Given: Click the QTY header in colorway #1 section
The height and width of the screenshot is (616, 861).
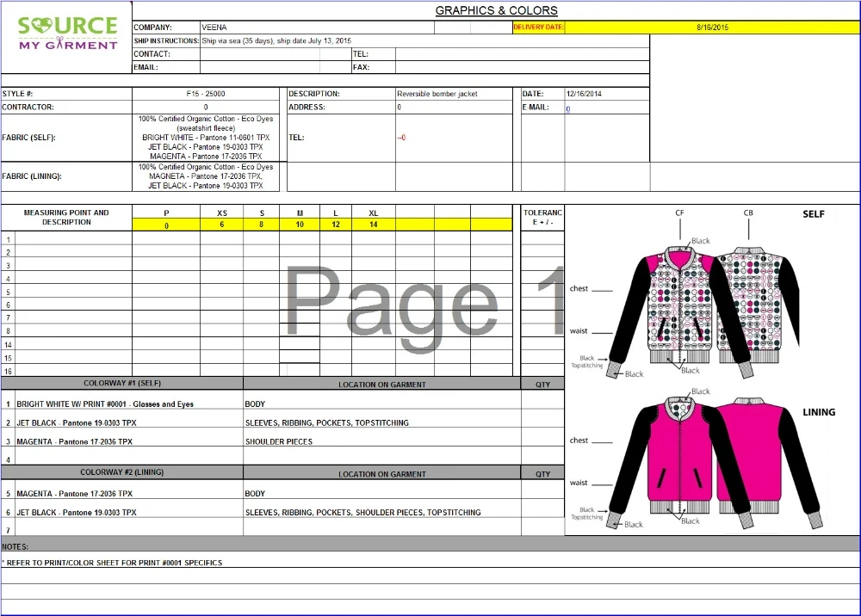Looking at the screenshot, I should [542, 384].
